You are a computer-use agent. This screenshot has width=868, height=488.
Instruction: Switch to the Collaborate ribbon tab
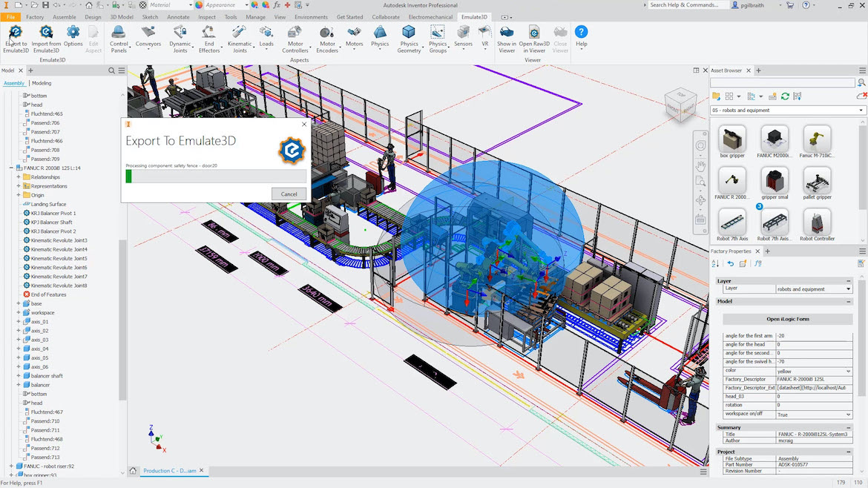[385, 17]
